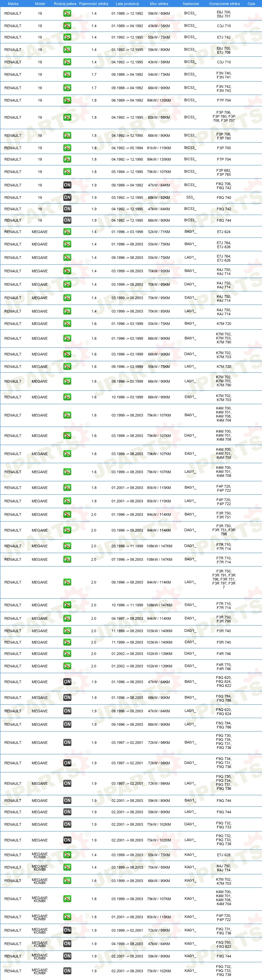Screen dimensions: 262x980
Task: Select the 'E7J 624' engine code cell
Action: point(223,232)
